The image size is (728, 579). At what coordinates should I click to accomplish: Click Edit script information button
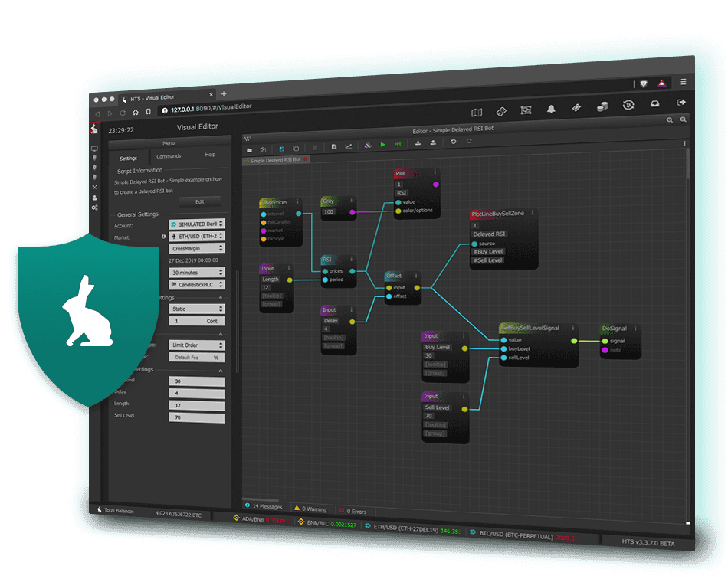click(200, 202)
